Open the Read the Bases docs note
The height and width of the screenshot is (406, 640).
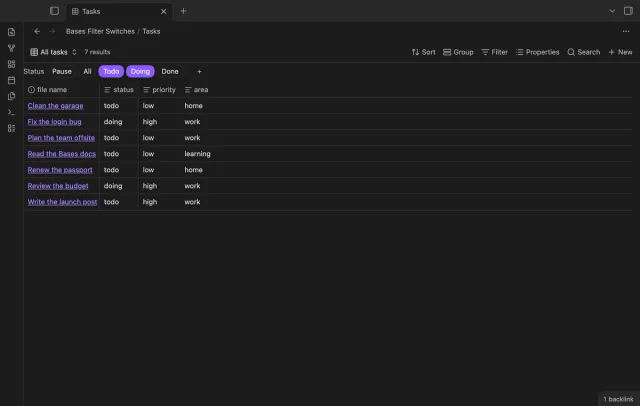point(62,154)
